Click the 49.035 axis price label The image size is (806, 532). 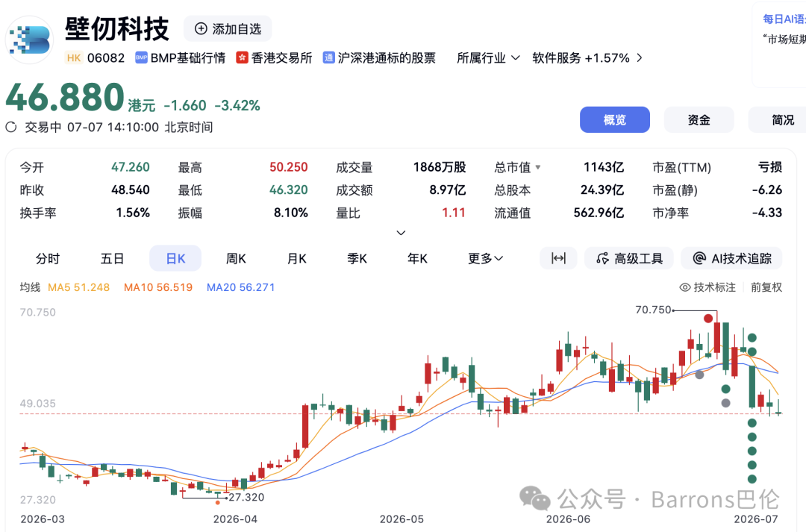coord(37,404)
